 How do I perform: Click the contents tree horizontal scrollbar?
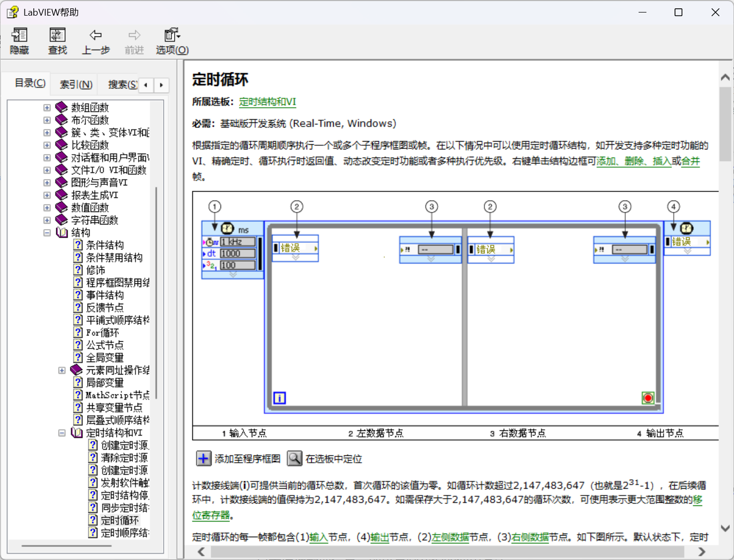click(67, 546)
